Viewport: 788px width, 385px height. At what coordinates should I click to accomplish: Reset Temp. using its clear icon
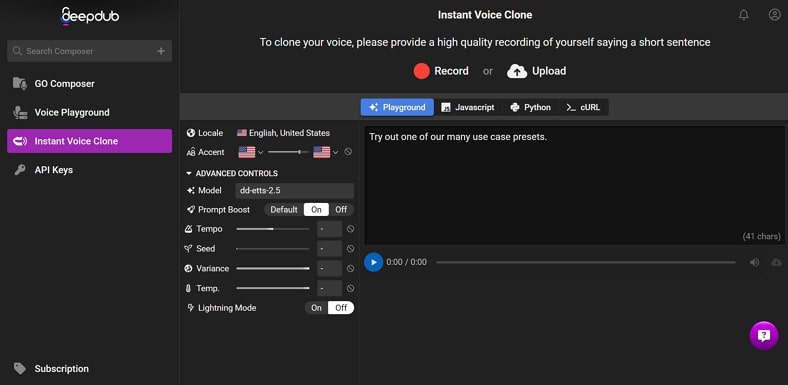click(x=350, y=288)
